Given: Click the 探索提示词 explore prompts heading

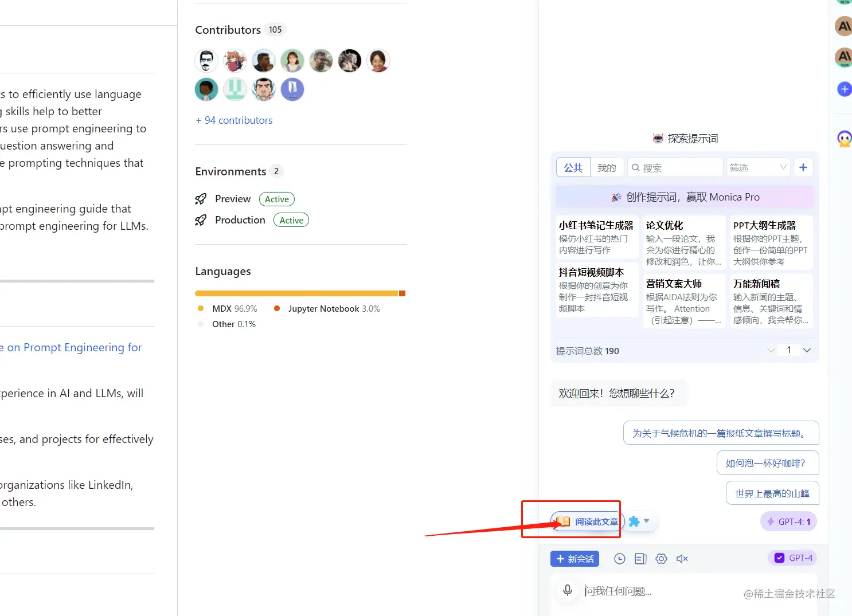Looking at the screenshot, I should [x=685, y=138].
